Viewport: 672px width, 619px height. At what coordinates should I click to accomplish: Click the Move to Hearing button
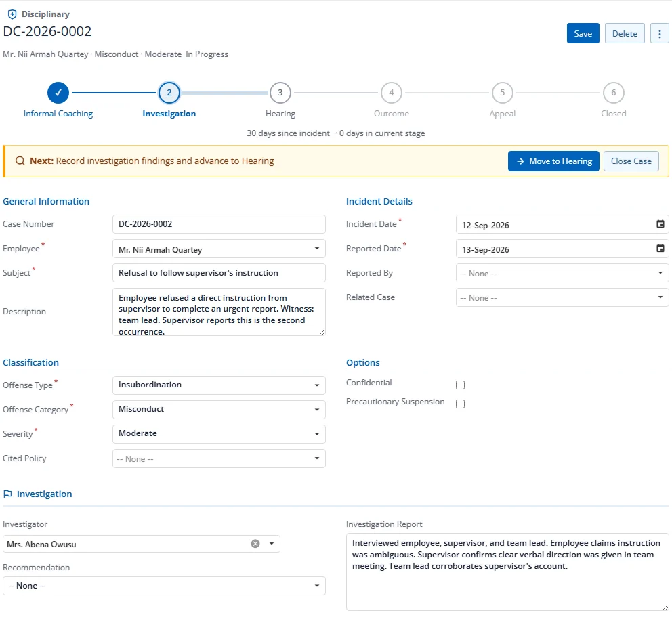pos(553,161)
